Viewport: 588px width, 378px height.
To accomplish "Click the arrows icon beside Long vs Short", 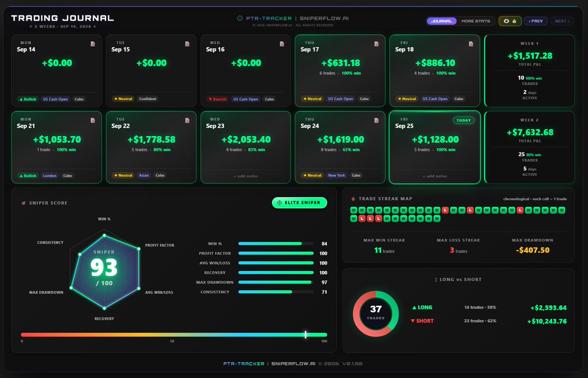I will point(436,279).
